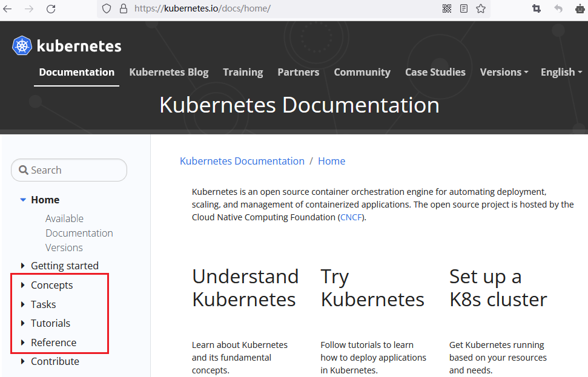Click the Kubernetes wheel logo
Image resolution: width=588 pixels, height=377 pixels.
coord(22,46)
